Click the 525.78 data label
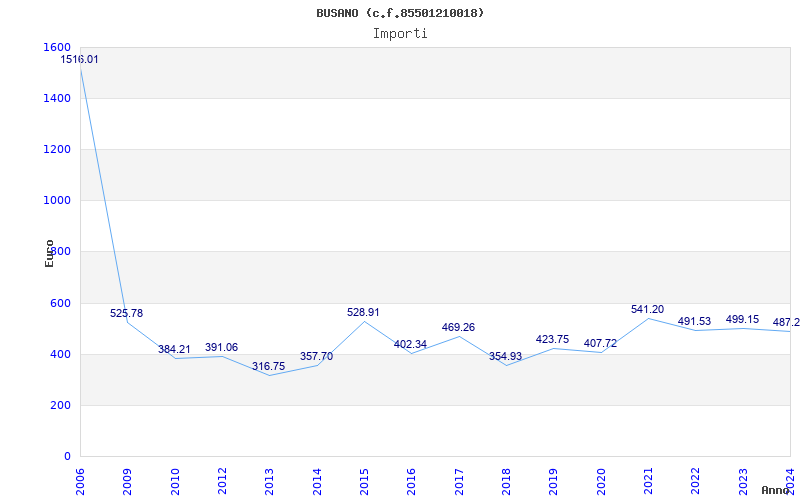Image resolution: width=800 pixels, height=500 pixels. [127, 313]
